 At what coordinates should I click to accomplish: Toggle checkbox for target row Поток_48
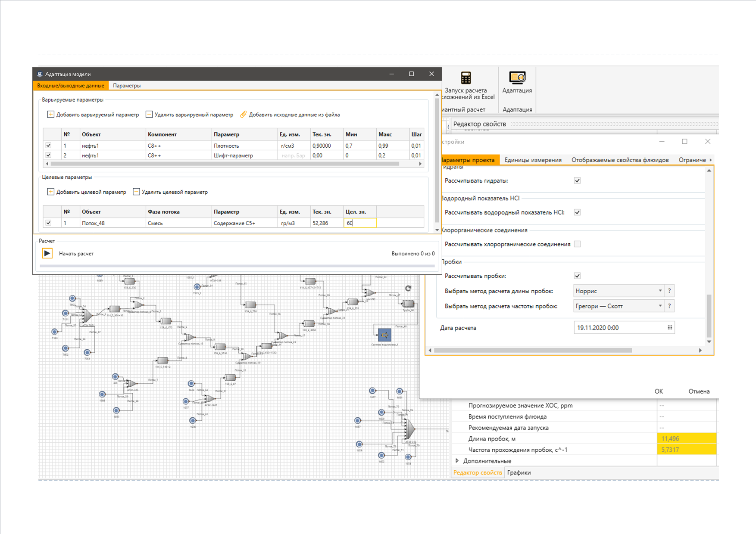pyautogui.click(x=48, y=223)
